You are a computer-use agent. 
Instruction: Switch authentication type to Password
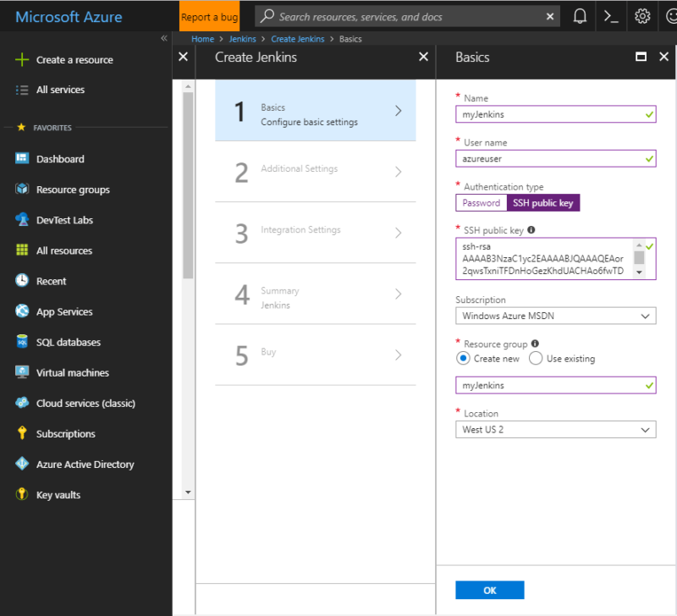(x=481, y=202)
